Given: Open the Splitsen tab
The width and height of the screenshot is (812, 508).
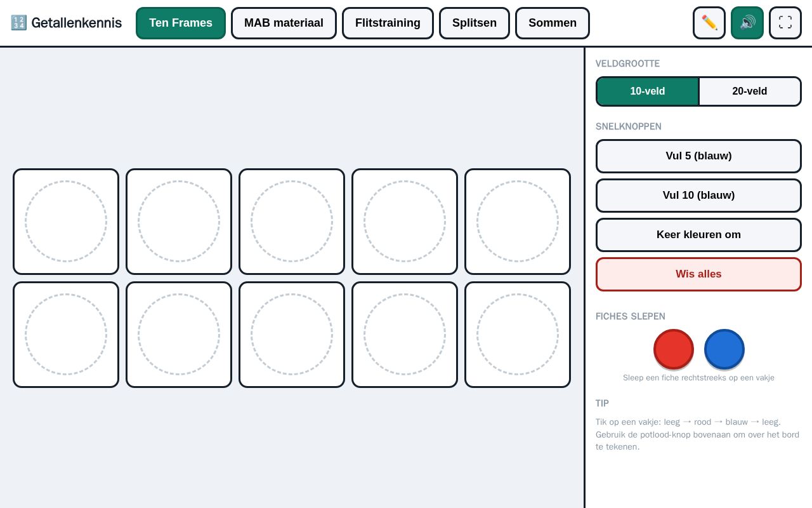Looking at the screenshot, I should click(475, 23).
